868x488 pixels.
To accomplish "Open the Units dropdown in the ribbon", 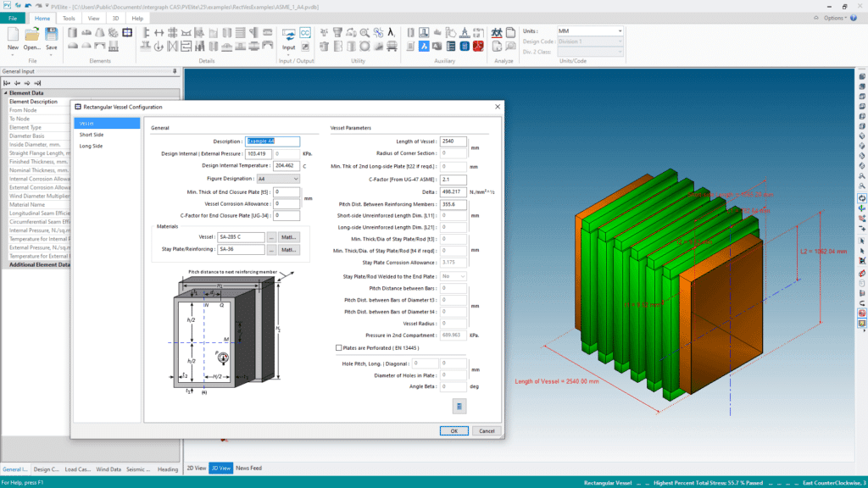I will pyautogui.click(x=620, y=31).
